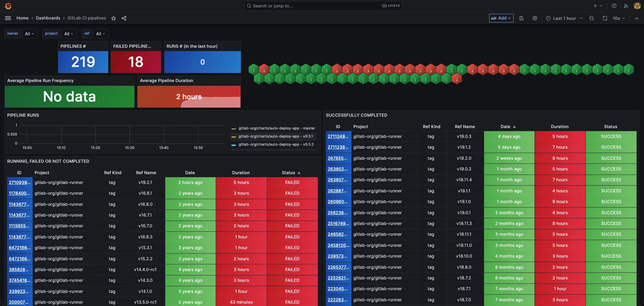This screenshot has height=306, width=644.
Task: Open RUNS # (in the last hour) panel title
Action: click(192, 46)
